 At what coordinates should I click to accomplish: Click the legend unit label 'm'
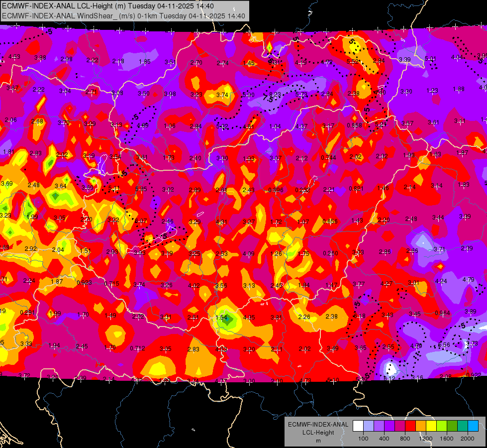(x=318, y=441)
